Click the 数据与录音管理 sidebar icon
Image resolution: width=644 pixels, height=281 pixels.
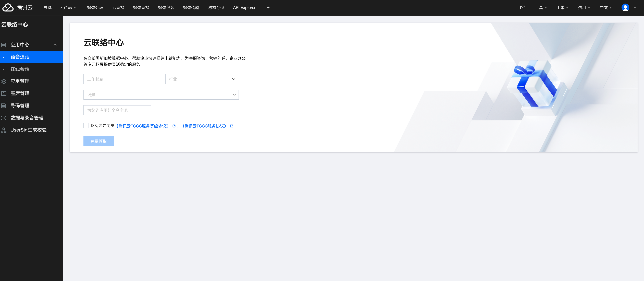(x=4, y=118)
